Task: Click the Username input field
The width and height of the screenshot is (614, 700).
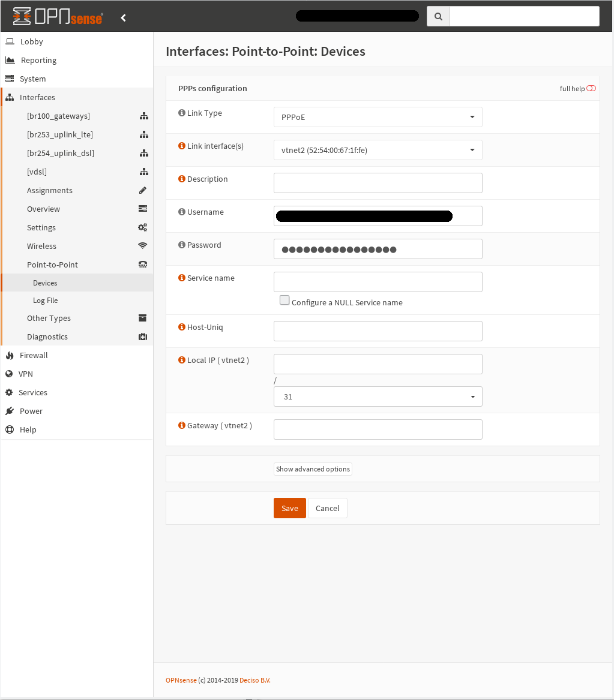Action: (x=378, y=216)
